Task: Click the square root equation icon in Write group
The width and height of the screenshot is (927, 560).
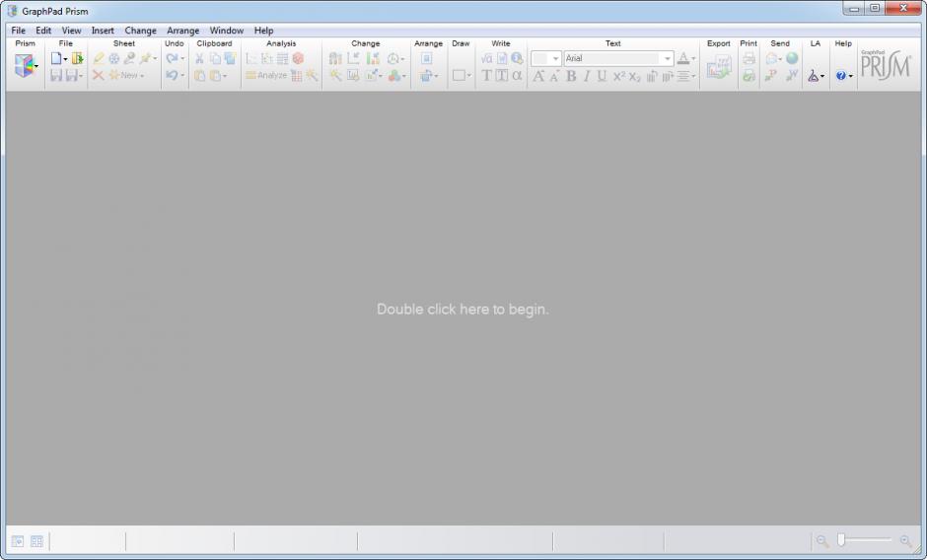Action: click(486, 58)
